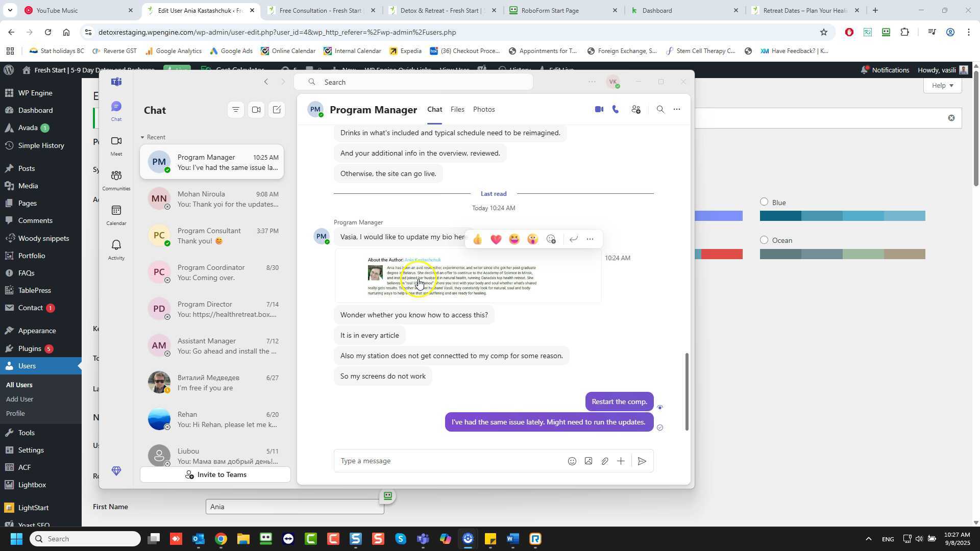This screenshot has height=551, width=980.
Task: Select the Blue color scheme radio button
Action: (x=764, y=202)
